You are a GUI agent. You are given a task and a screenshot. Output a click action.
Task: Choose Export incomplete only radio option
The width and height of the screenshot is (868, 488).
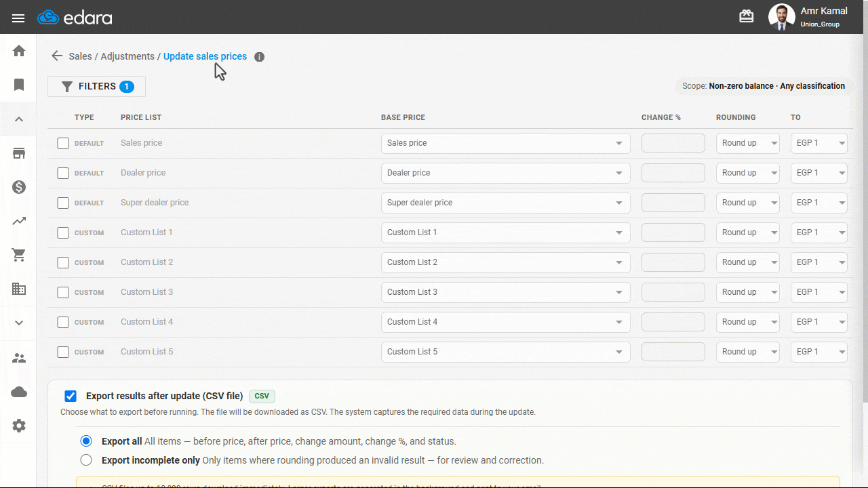click(86, 460)
